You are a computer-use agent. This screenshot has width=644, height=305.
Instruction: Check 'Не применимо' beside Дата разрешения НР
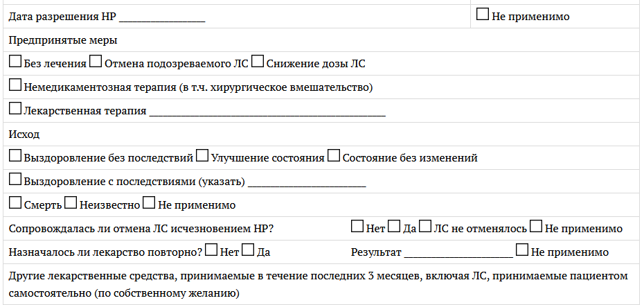coord(483,15)
